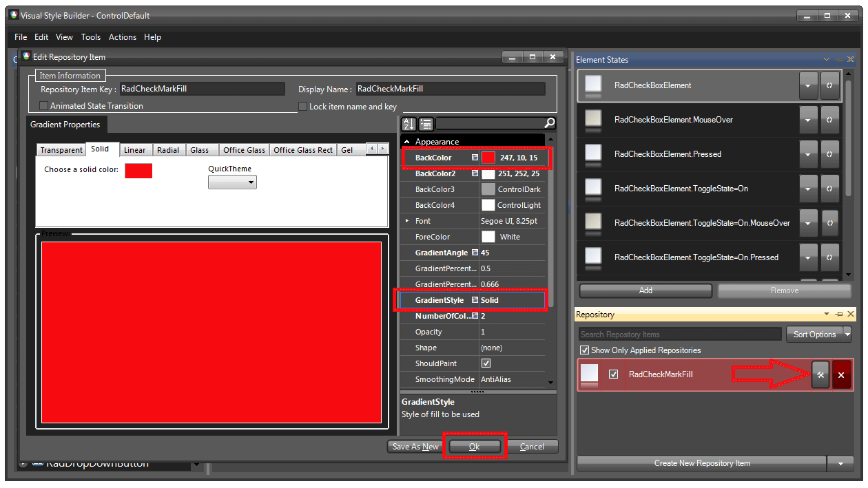The image size is (868, 488).
Task: Sort properties alphabetically using the A-Z icon
Action: click(x=409, y=123)
